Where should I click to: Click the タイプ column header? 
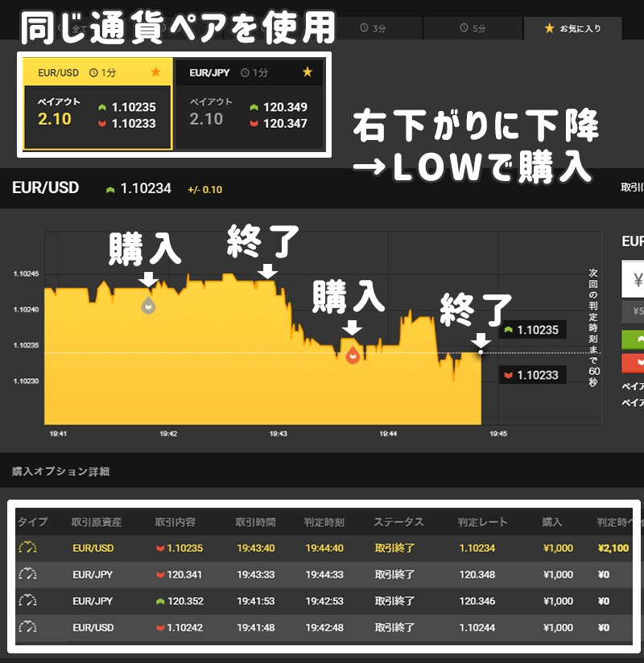click(32, 522)
